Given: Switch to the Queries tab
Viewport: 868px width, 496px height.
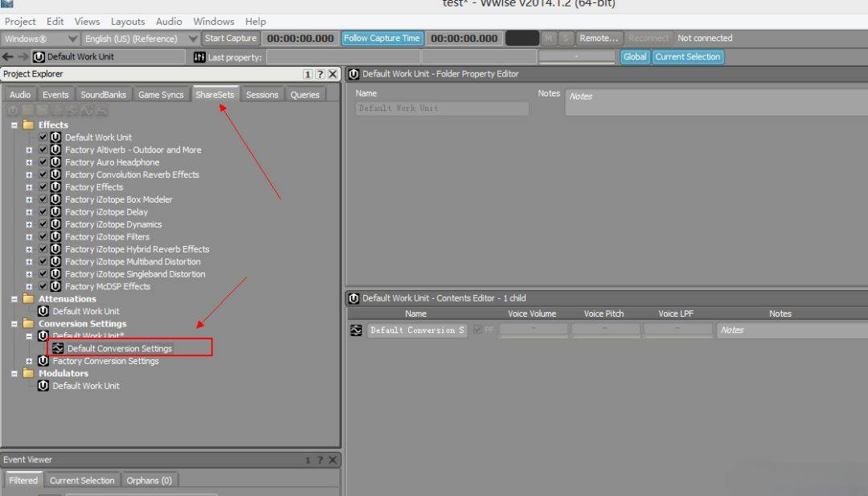Looking at the screenshot, I should (305, 95).
